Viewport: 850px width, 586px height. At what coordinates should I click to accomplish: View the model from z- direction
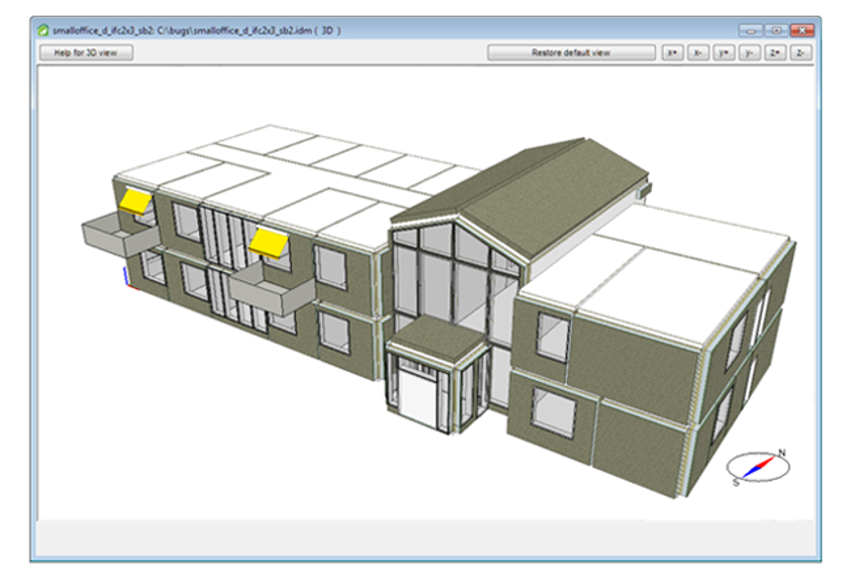pyautogui.click(x=799, y=53)
